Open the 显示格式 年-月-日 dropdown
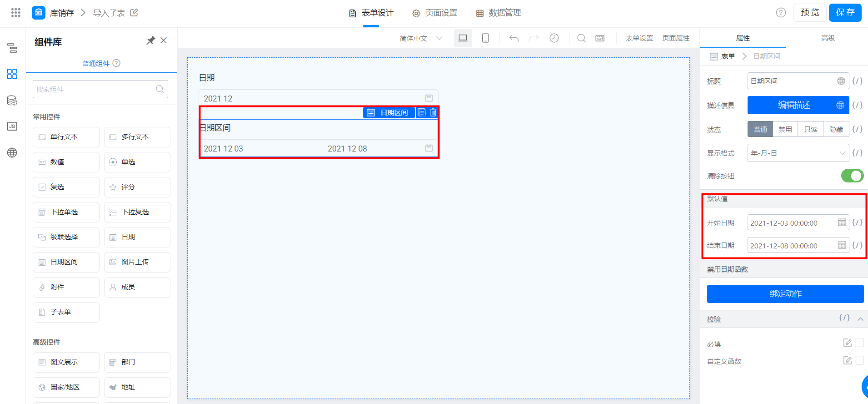This screenshot has height=404, width=868. (x=798, y=153)
